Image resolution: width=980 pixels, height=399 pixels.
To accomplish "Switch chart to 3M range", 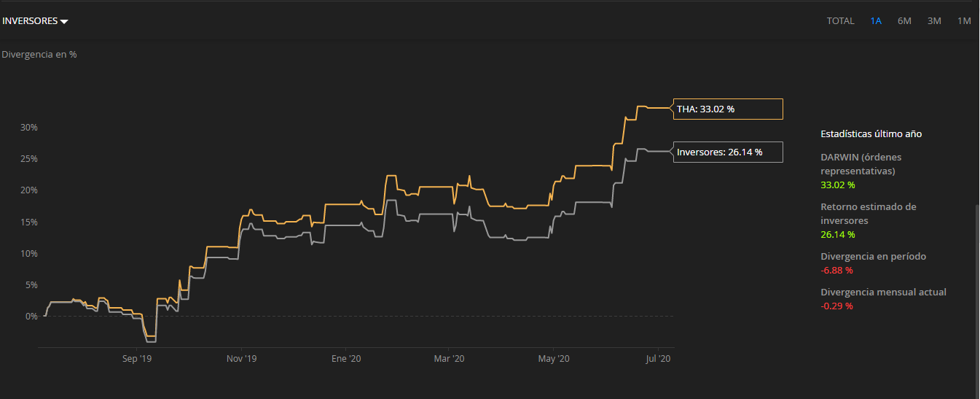I will (934, 21).
